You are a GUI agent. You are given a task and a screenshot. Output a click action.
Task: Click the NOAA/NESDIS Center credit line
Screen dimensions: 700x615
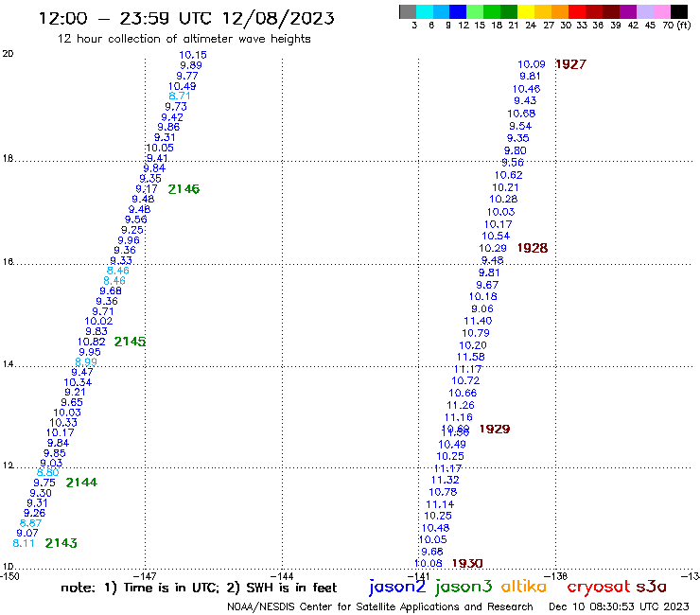pyautogui.click(x=380, y=607)
